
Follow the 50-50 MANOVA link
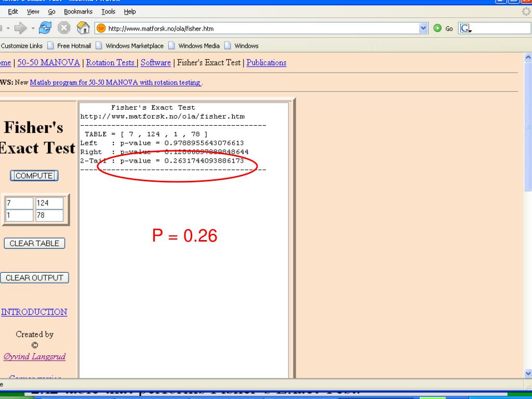pyautogui.click(x=48, y=63)
